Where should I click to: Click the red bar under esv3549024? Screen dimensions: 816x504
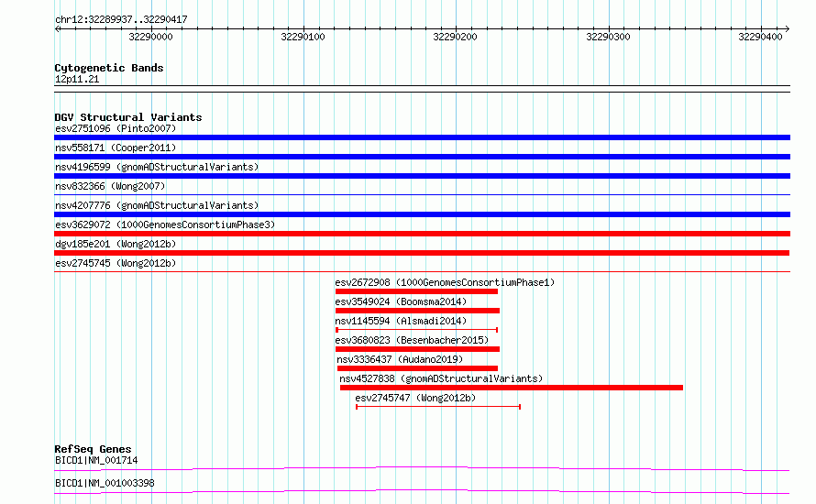tap(417, 311)
